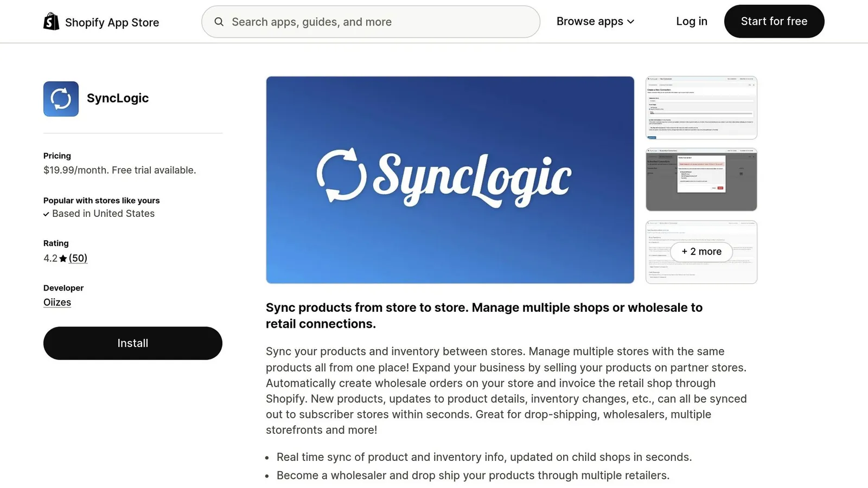The width and height of the screenshot is (868, 488).
Task: Open the dialog screenshot thumbnail with gray overlay
Action: click(701, 179)
